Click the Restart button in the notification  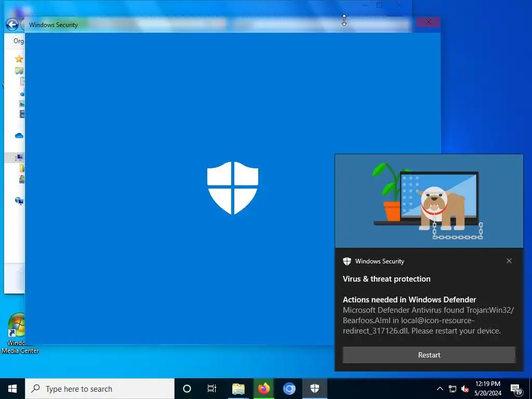[429, 355]
